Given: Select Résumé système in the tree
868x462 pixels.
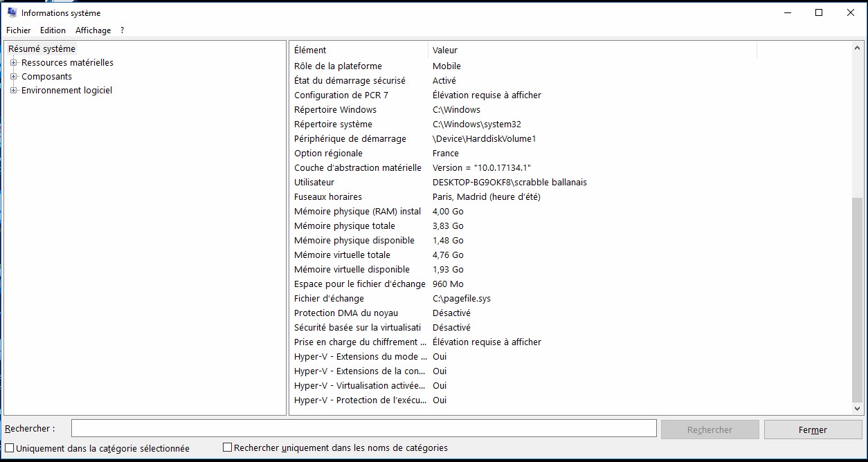Looking at the screenshot, I should point(42,49).
